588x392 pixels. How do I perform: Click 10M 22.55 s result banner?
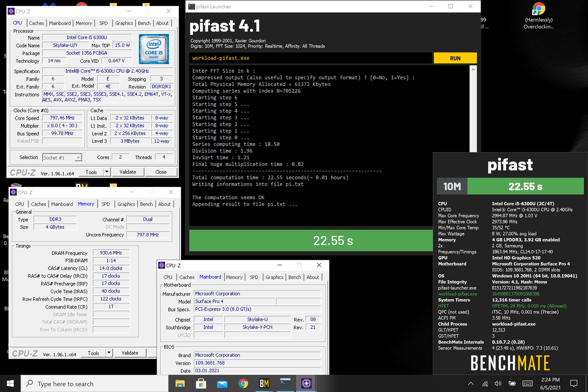tap(510, 186)
